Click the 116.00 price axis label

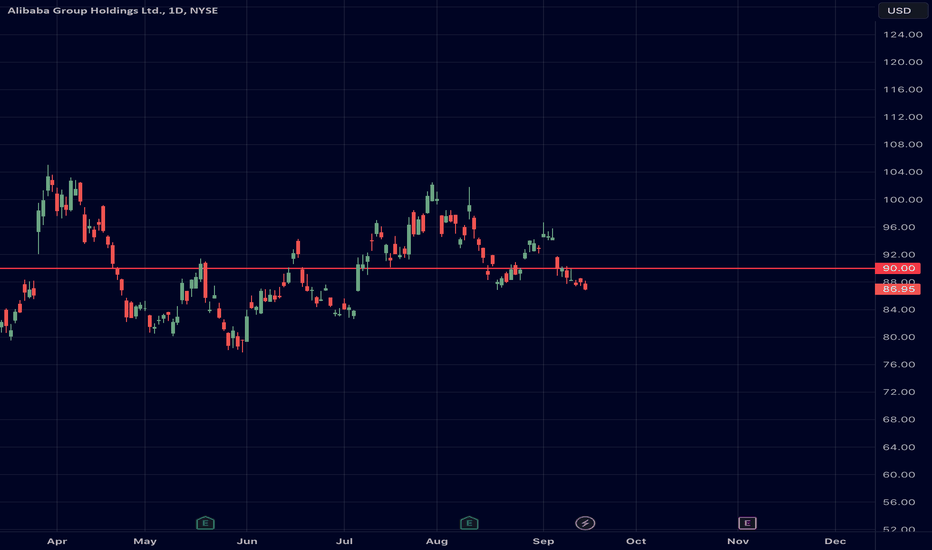click(x=903, y=89)
